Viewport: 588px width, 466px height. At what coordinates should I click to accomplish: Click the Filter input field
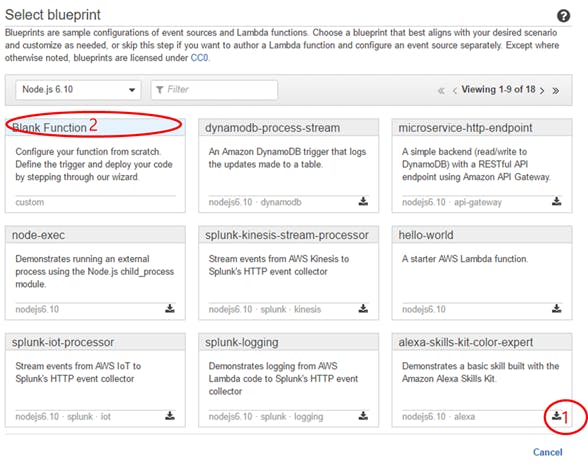coord(214,90)
